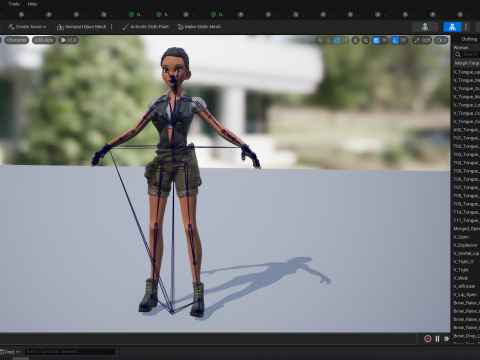Image resolution: width=480 pixels, height=360 pixels.
Task: Select V_Explosive morph target row
Action: pos(466,245)
